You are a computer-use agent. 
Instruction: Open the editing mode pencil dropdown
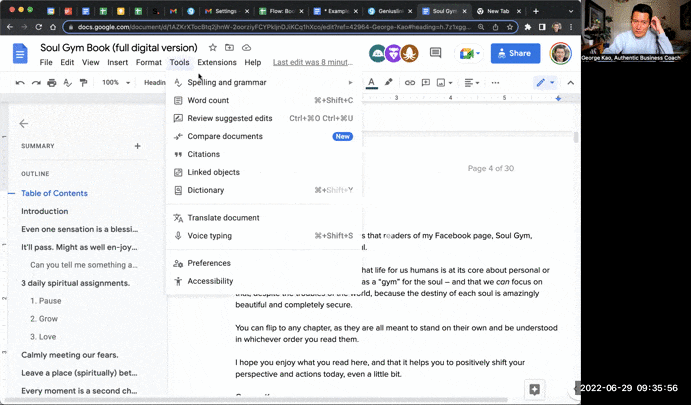pyautogui.click(x=545, y=82)
